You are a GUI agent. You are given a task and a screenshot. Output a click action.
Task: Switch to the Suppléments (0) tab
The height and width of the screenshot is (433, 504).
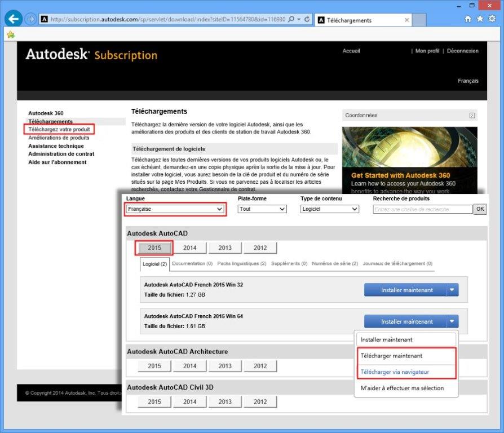[x=289, y=264]
